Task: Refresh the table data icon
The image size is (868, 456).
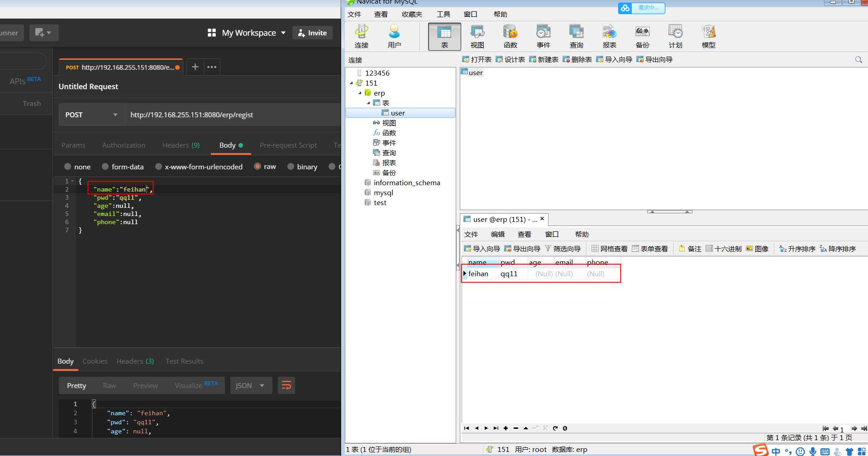Action: (x=555, y=428)
